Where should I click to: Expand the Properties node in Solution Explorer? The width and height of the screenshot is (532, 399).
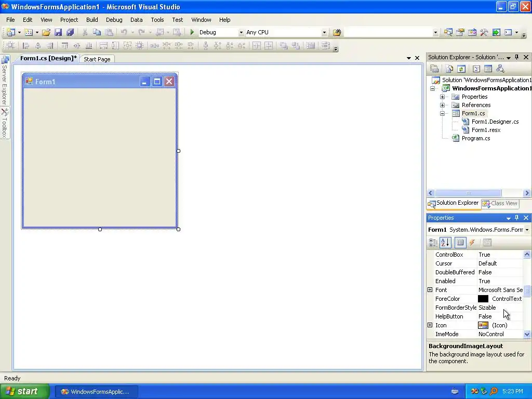click(x=442, y=97)
